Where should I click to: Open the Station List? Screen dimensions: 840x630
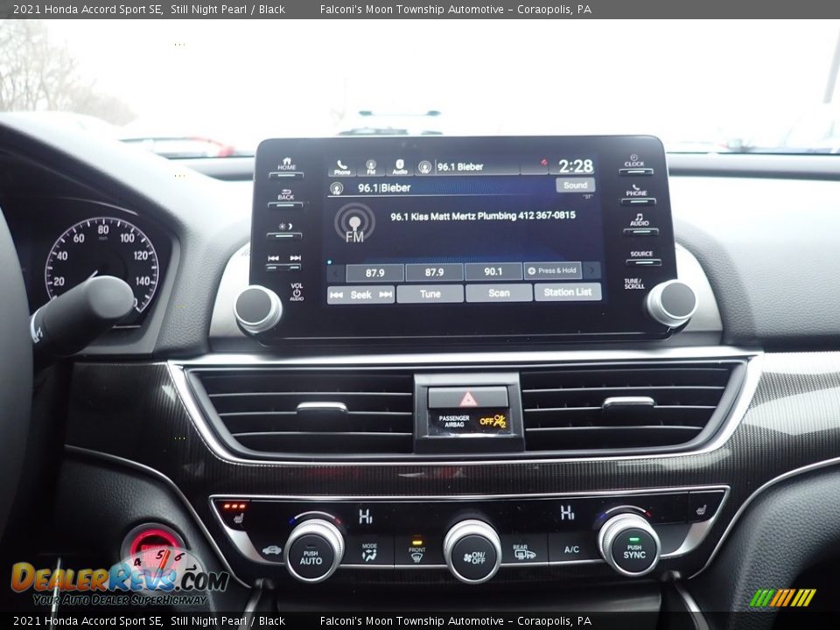coord(568,292)
